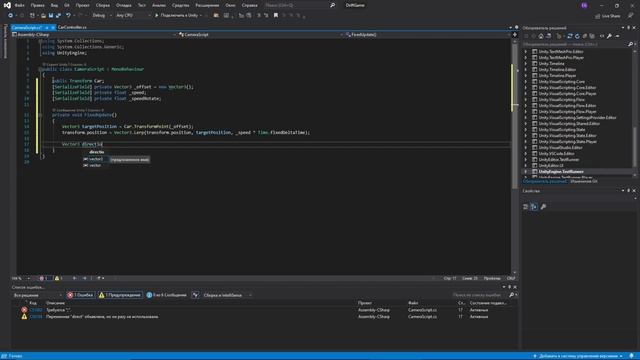Click the Save file toolbar icon

coord(51,16)
